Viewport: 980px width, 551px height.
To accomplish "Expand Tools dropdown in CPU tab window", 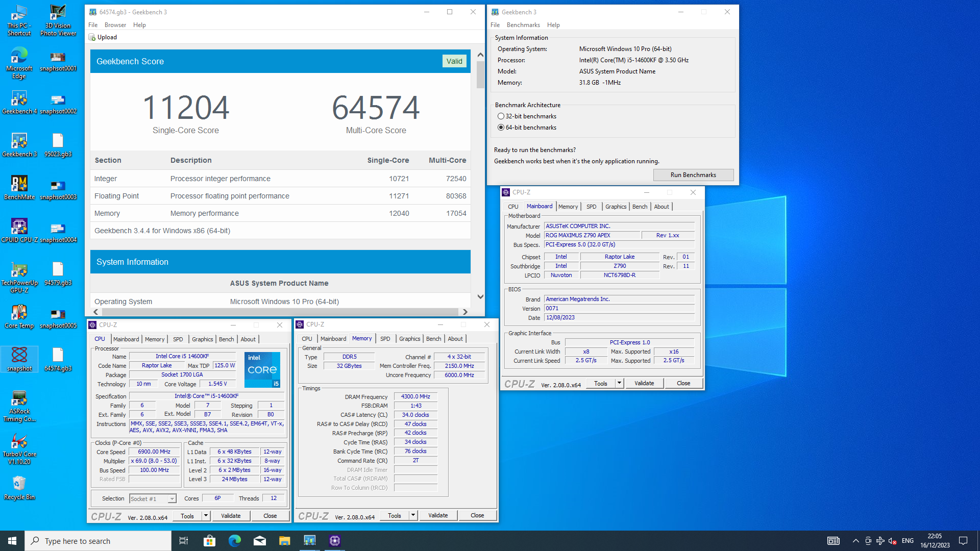I will pos(206,516).
